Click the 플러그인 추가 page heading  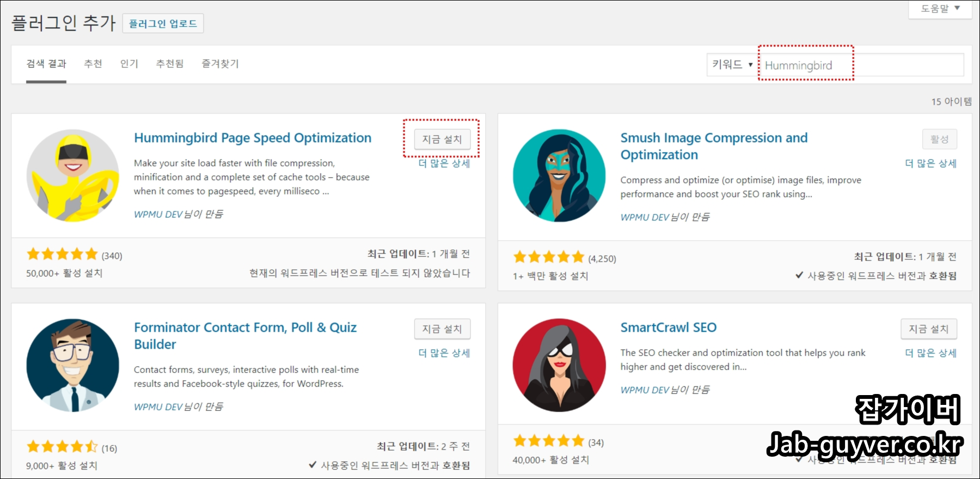pos(64,23)
